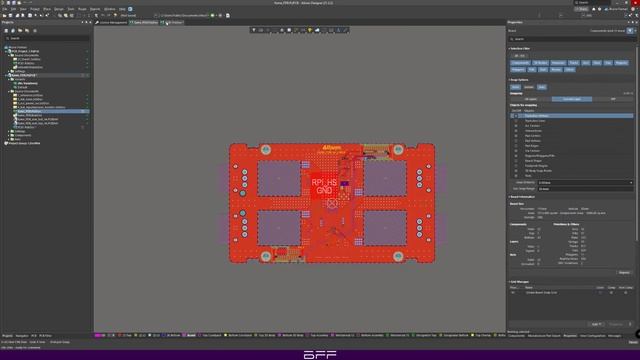Viewport: 640px width, 360px height.
Task: Click the blue help icon after the Help menu
Action: [x=130, y=9]
